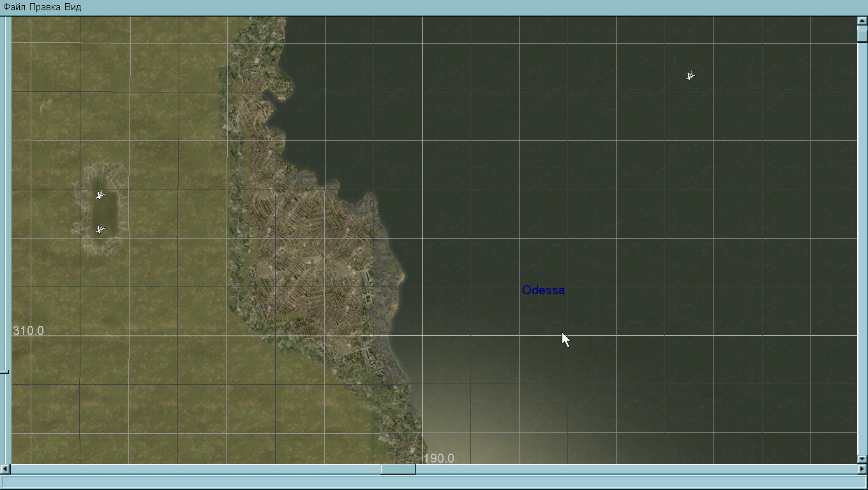
Task: Click the horizontal scrollbar left arrow
Action: point(5,469)
